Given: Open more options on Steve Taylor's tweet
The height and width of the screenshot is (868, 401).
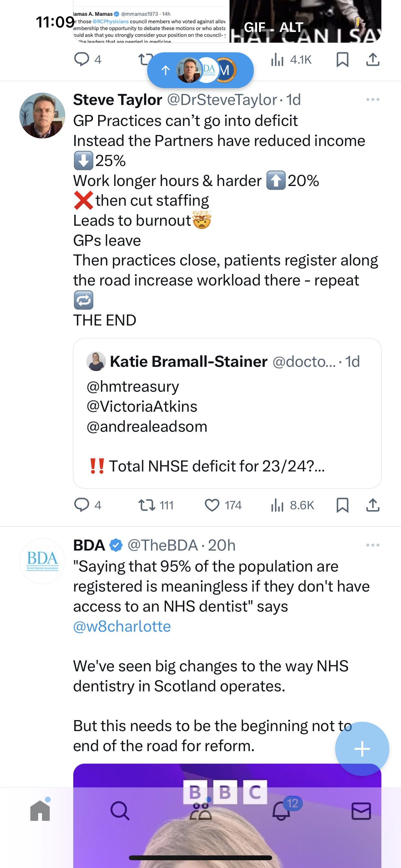Looking at the screenshot, I should (x=373, y=99).
